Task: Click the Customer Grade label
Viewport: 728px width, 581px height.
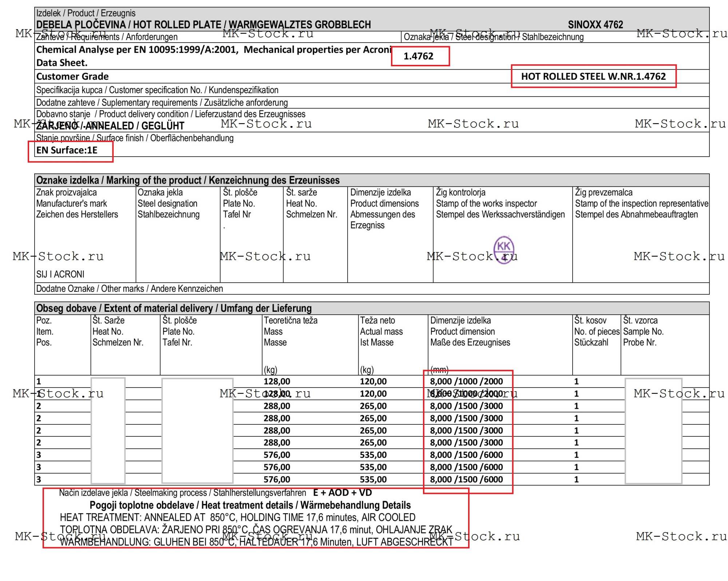Action: point(72,76)
